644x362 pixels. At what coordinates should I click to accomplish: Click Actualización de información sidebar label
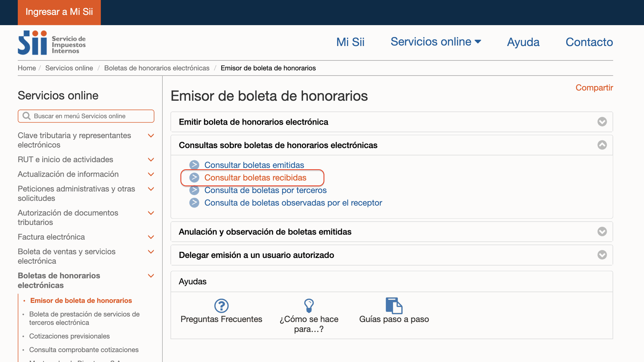point(68,174)
